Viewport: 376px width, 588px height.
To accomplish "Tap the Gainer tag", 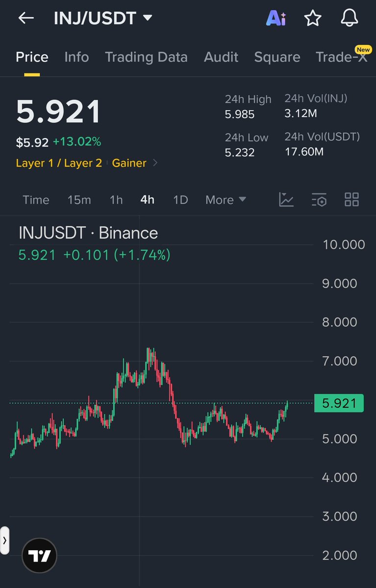I will click(x=129, y=163).
